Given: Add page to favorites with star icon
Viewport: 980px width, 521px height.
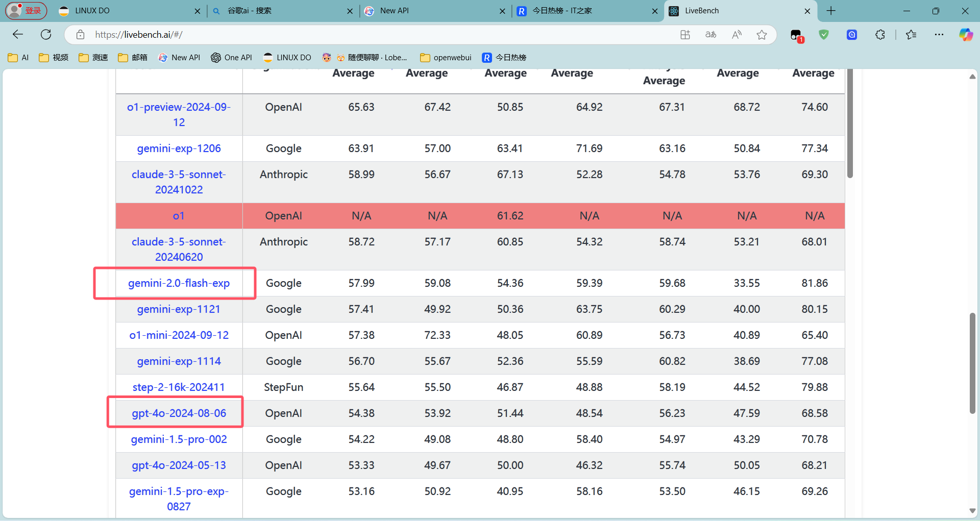Looking at the screenshot, I should pos(762,35).
